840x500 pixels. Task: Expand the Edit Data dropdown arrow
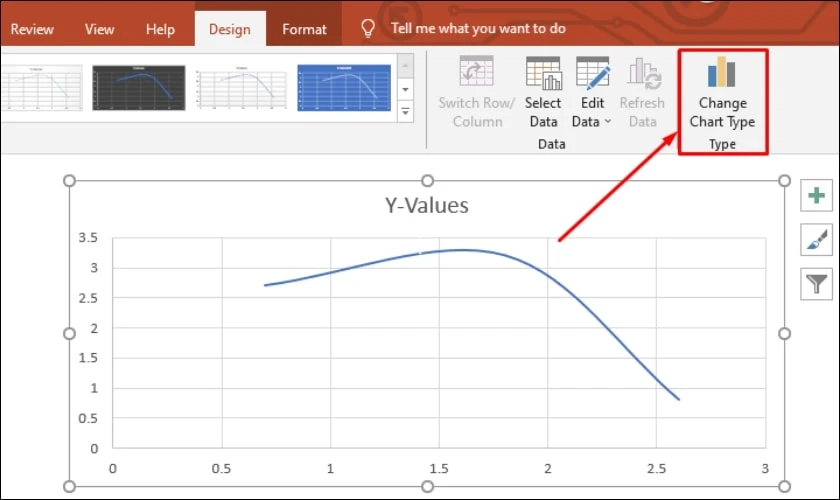[x=608, y=122]
